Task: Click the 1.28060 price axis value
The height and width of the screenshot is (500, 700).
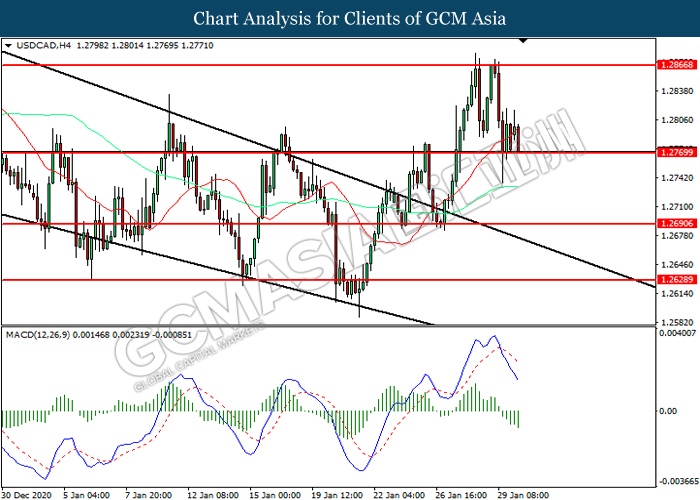Action: (x=676, y=120)
